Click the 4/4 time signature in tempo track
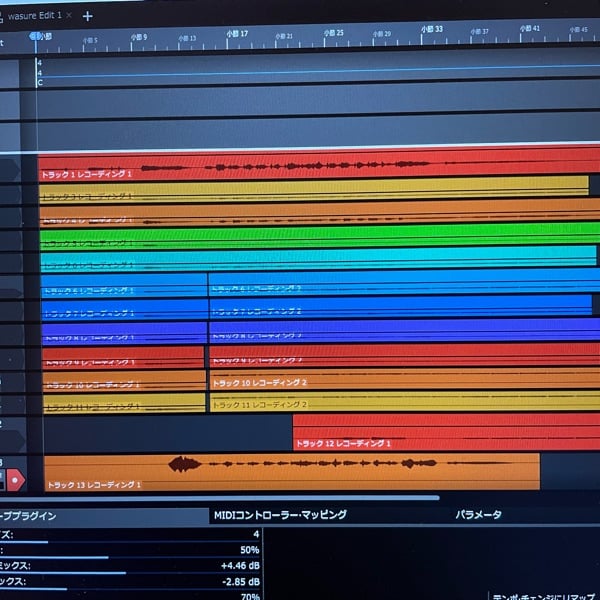600x600 pixels. (40, 67)
